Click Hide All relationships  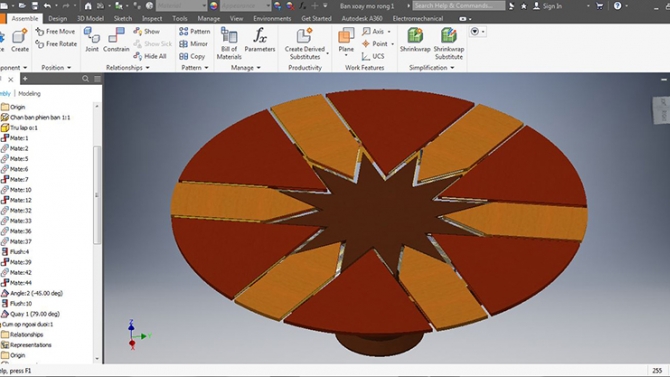click(150, 56)
